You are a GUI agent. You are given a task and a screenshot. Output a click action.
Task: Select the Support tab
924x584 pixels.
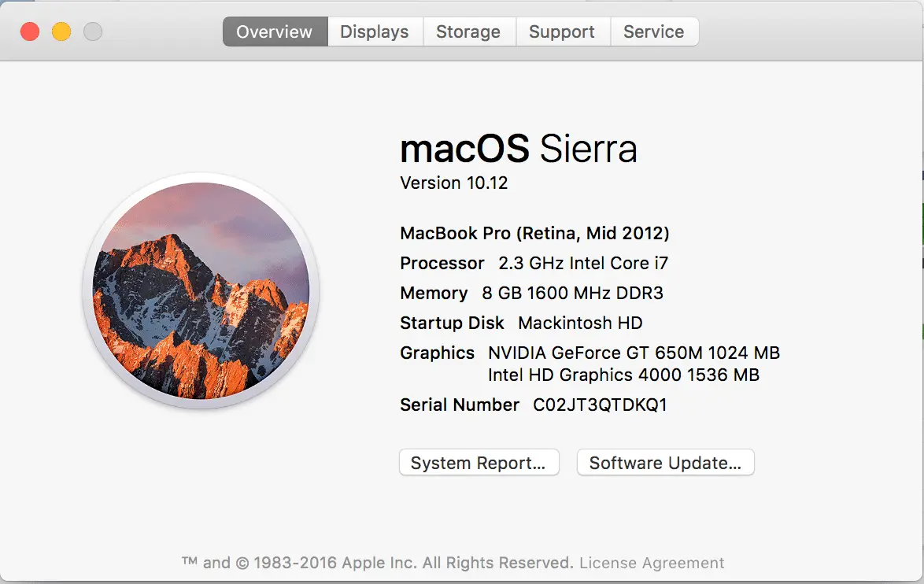tap(562, 32)
